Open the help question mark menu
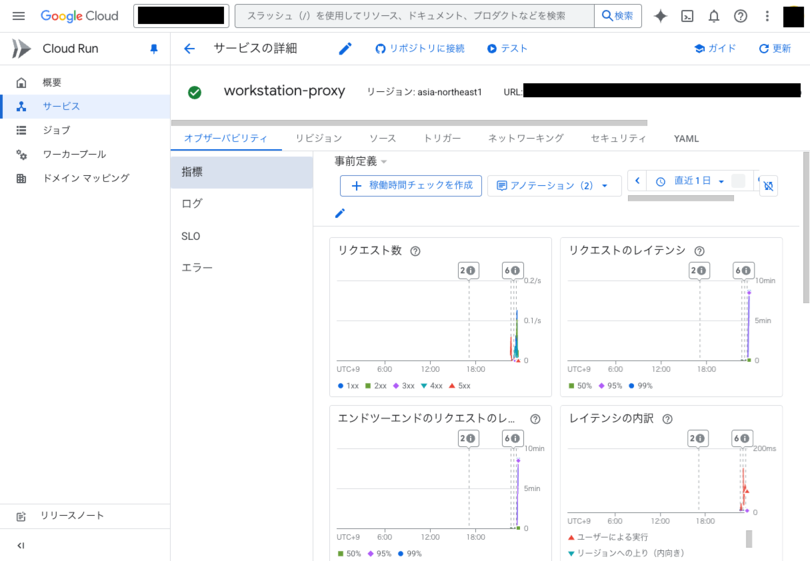Image resolution: width=810 pixels, height=561 pixels. (740, 16)
